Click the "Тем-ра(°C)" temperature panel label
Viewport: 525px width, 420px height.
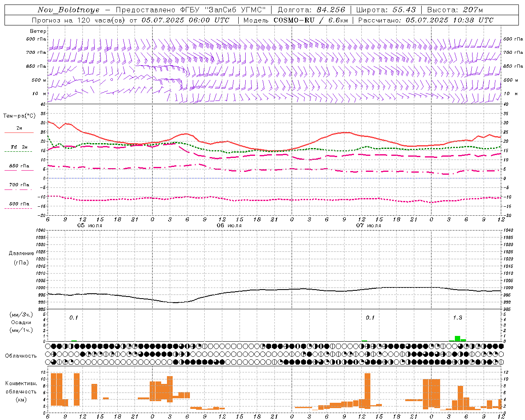pyautogui.click(x=19, y=116)
